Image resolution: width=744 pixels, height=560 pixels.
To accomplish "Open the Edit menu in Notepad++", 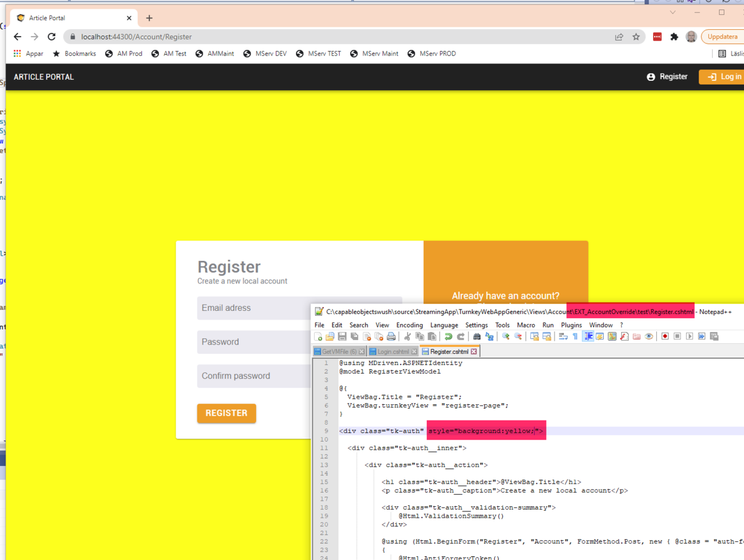I will 337,325.
